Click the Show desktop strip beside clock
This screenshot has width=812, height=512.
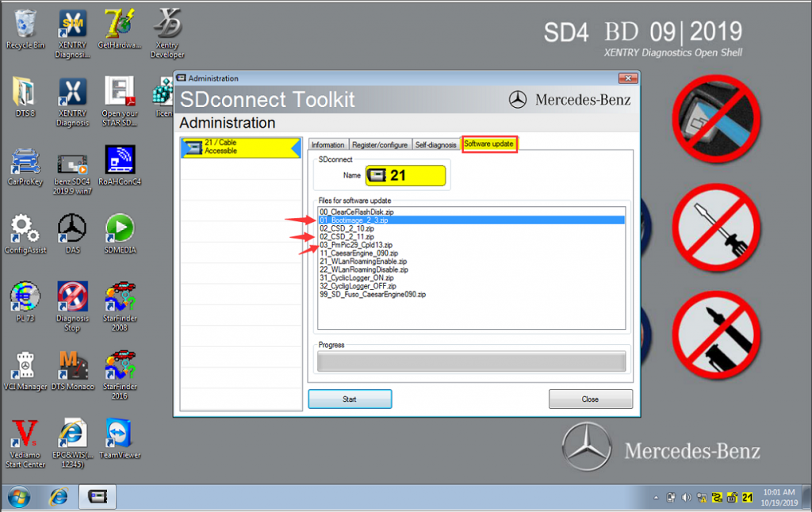[x=806, y=498]
